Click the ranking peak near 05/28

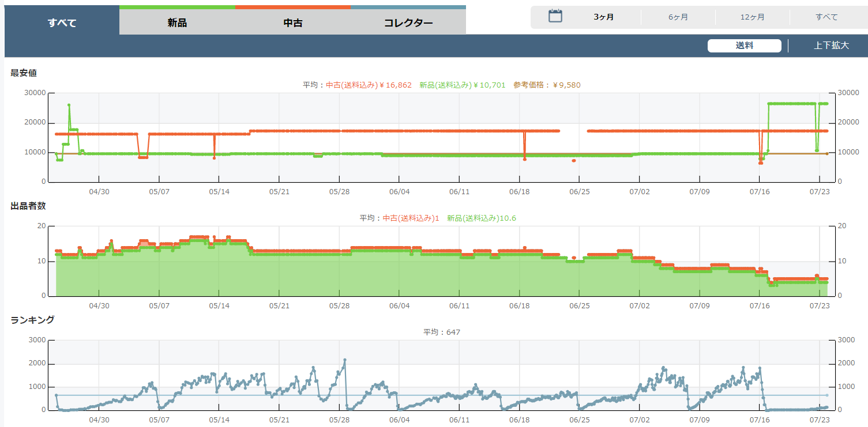point(344,360)
